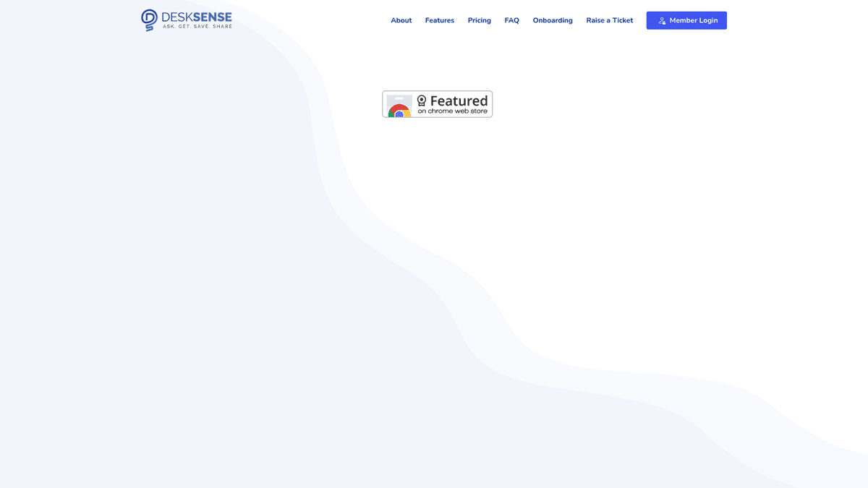The width and height of the screenshot is (868, 488).
Task: View the FAQ page
Action: click(x=512, y=20)
